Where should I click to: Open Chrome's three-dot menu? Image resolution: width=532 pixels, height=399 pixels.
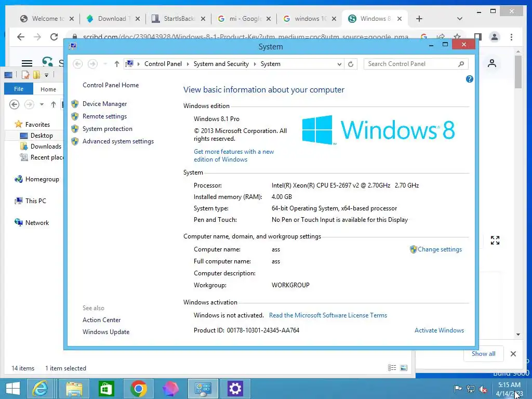[x=511, y=37]
